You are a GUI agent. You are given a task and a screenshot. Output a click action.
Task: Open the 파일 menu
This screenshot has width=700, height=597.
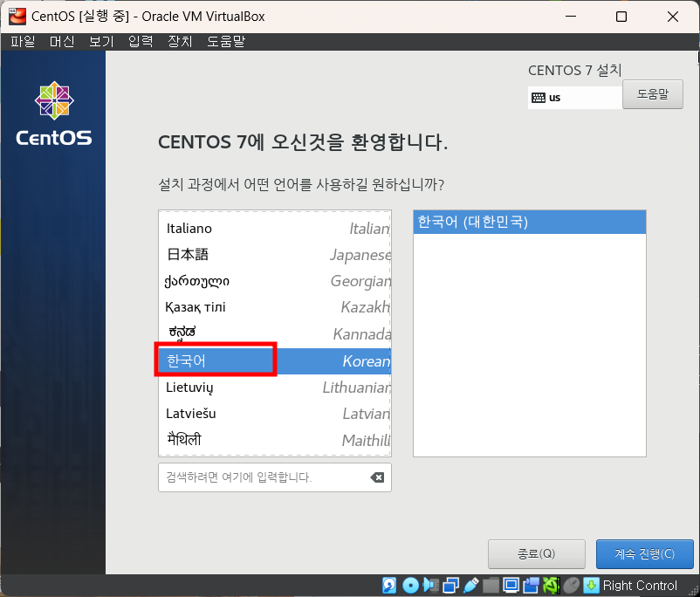tap(23, 42)
